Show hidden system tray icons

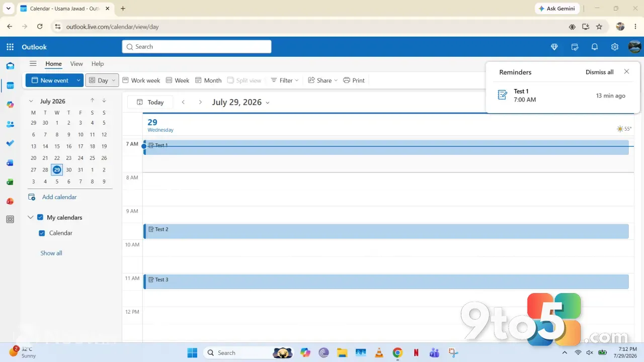[x=564, y=352]
